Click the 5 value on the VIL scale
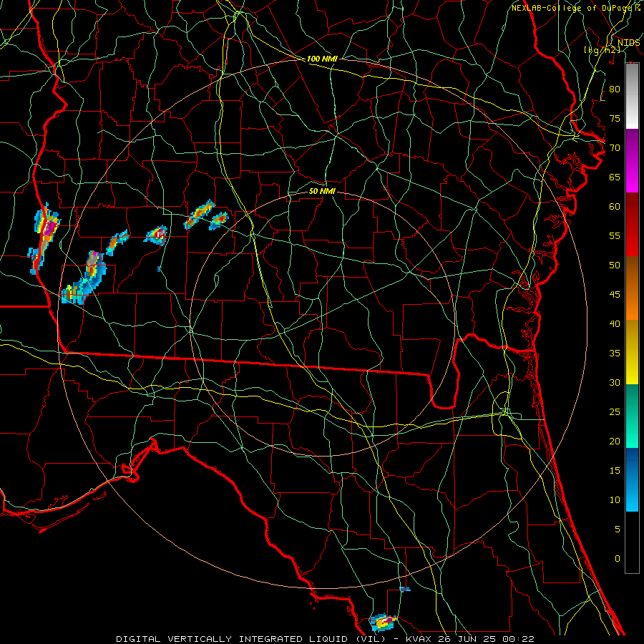 pyautogui.click(x=618, y=530)
